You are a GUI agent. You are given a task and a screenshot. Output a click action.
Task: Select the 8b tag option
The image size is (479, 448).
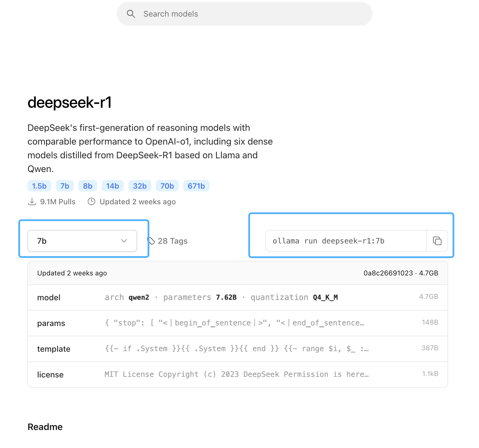coord(87,186)
